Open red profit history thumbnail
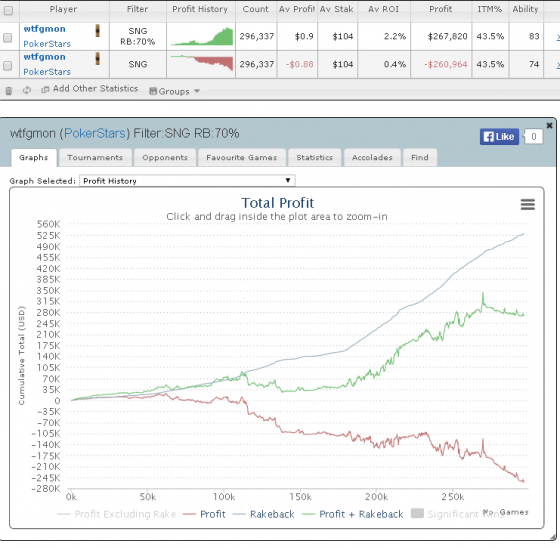This screenshot has height=547, width=560. coord(202,63)
